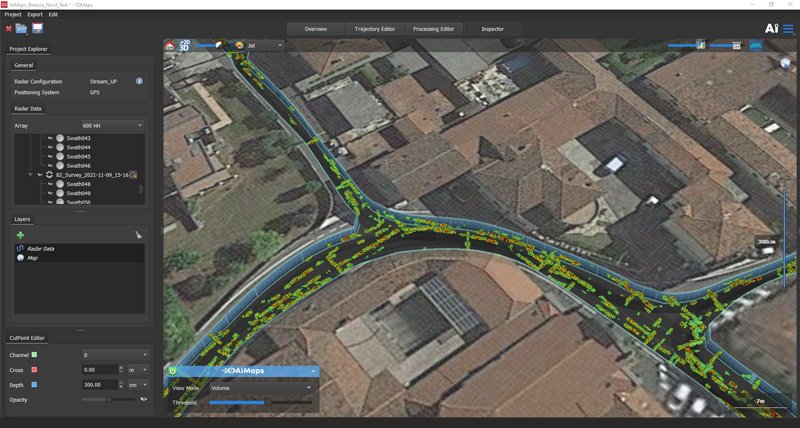Toggle visibility eye of Swath049
Viewport: 800px width, 428px height.
click(50, 193)
